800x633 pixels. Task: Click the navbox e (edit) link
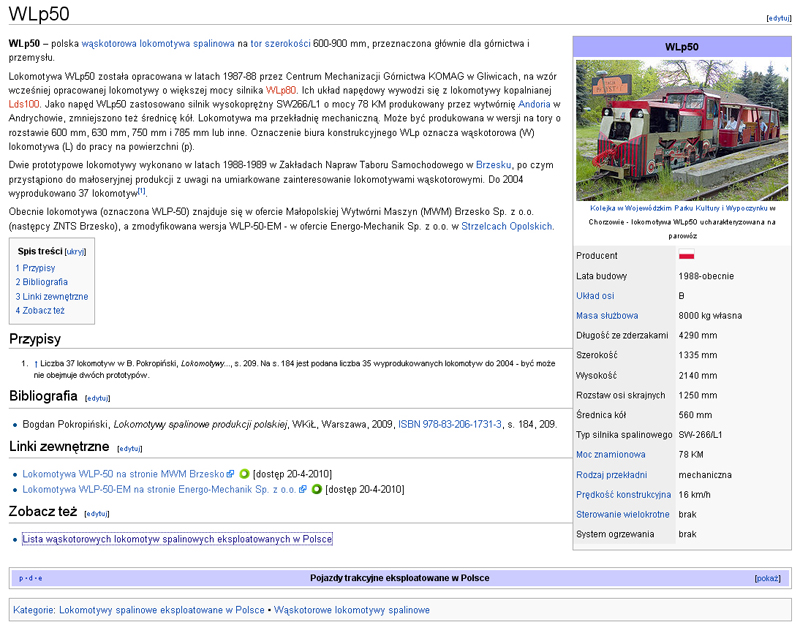(40, 578)
